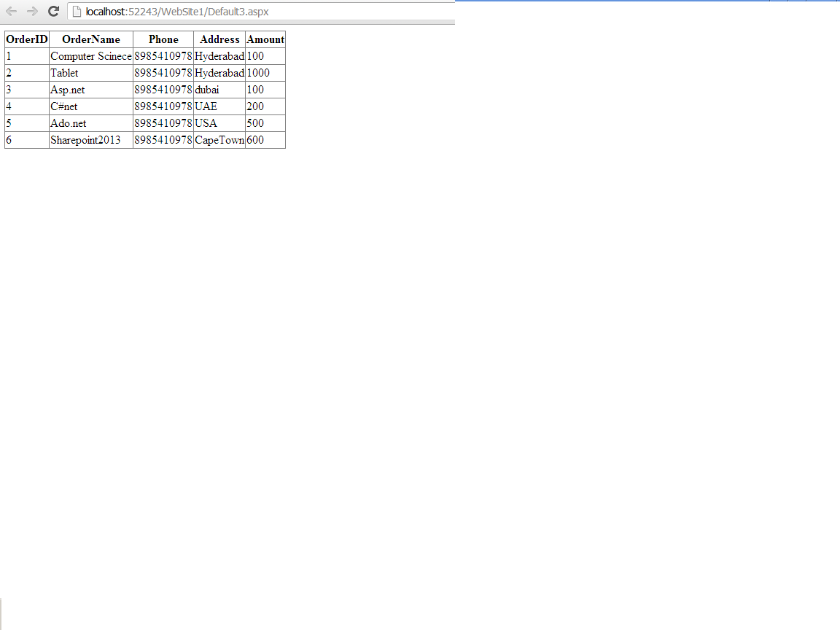Sort by the Phone column header
Image resolution: width=840 pixels, height=630 pixels.
click(x=162, y=39)
